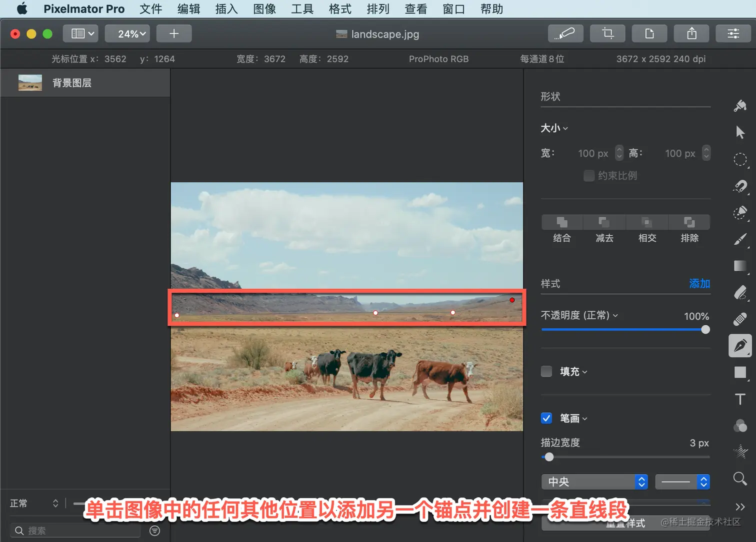Image resolution: width=756 pixels, height=542 pixels.
Task: Open the 正常 layer blend mode dropdown
Action: 34,503
